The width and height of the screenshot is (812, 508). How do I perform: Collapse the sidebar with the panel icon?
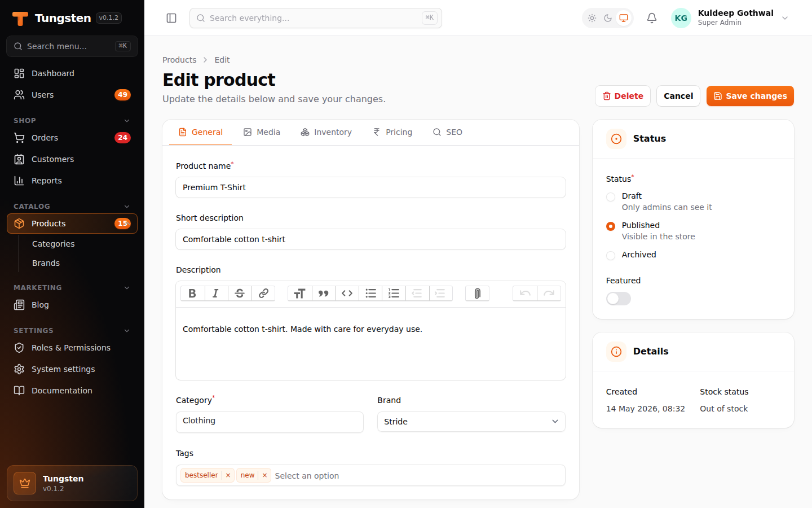pos(171,18)
